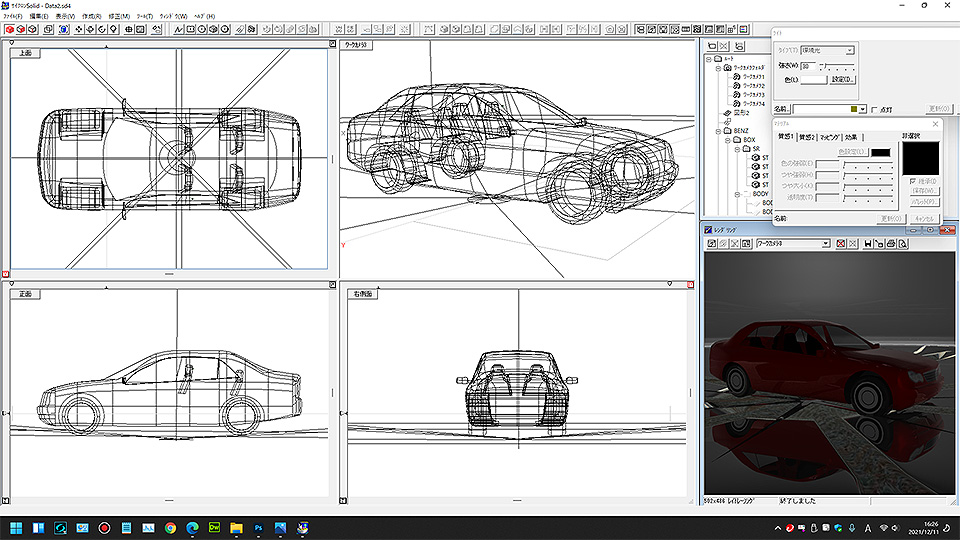
Task: Open the 表示(V) menu
Action: [65, 16]
